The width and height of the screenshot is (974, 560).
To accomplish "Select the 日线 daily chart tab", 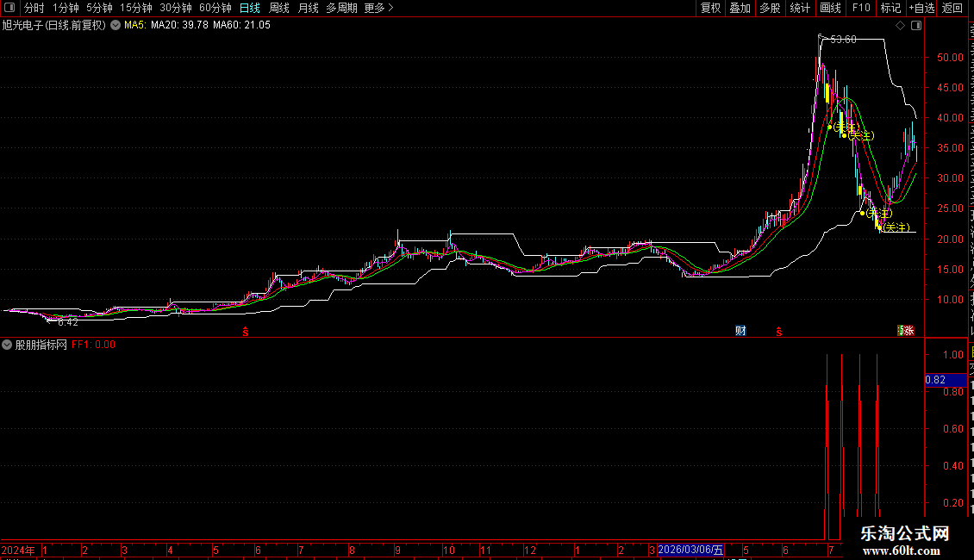I will click(x=250, y=8).
